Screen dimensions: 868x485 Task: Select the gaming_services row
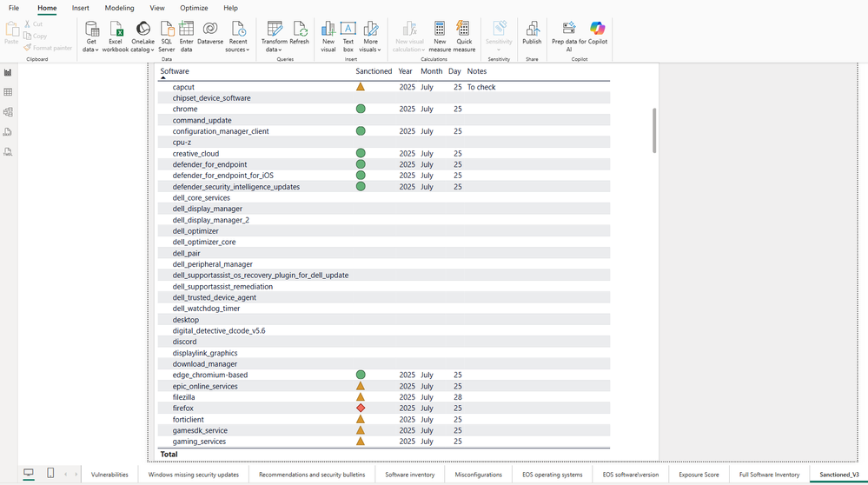[x=384, y=442]
